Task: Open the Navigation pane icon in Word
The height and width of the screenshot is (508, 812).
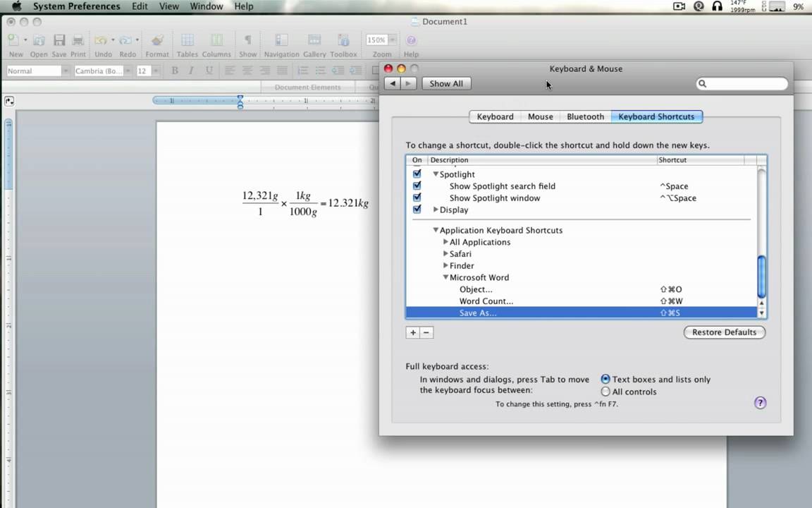Action: pyautogui.click(x=281, y=40)
